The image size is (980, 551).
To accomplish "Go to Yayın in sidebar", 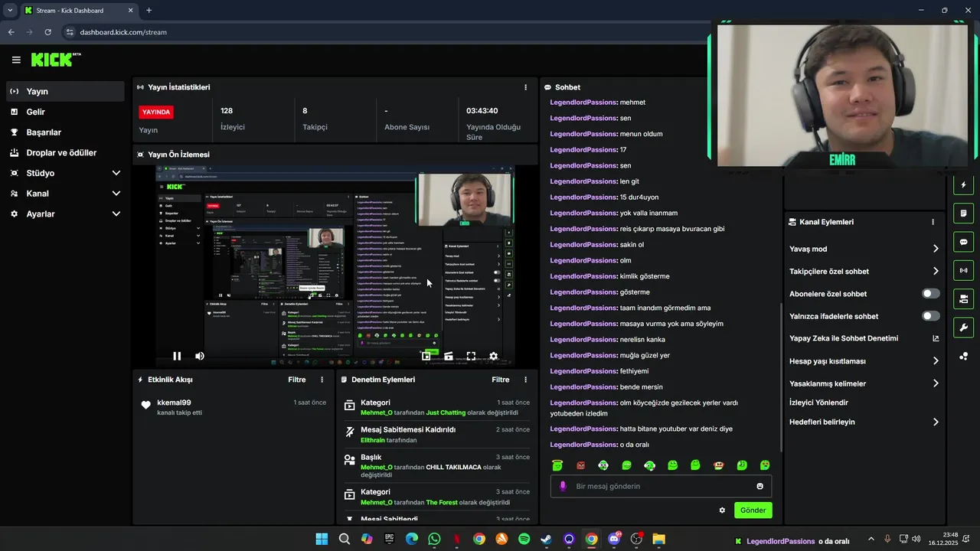I will 65,91.
